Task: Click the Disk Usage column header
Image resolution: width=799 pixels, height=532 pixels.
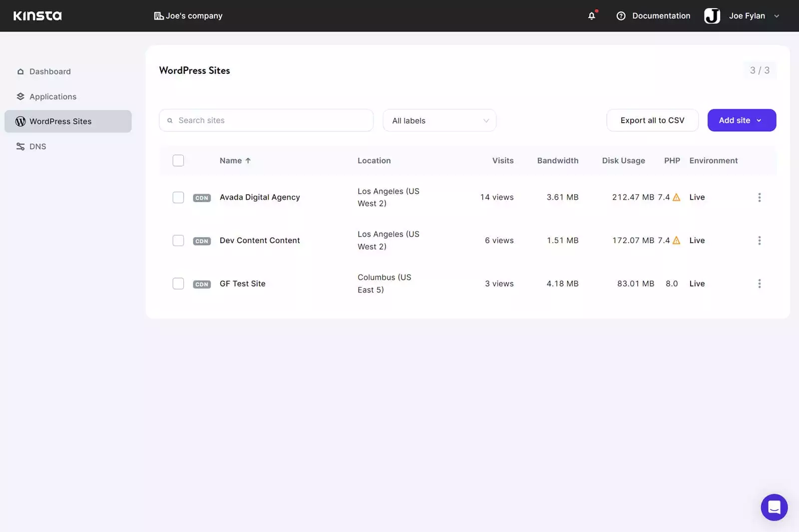Action: [x=624, y=161]
